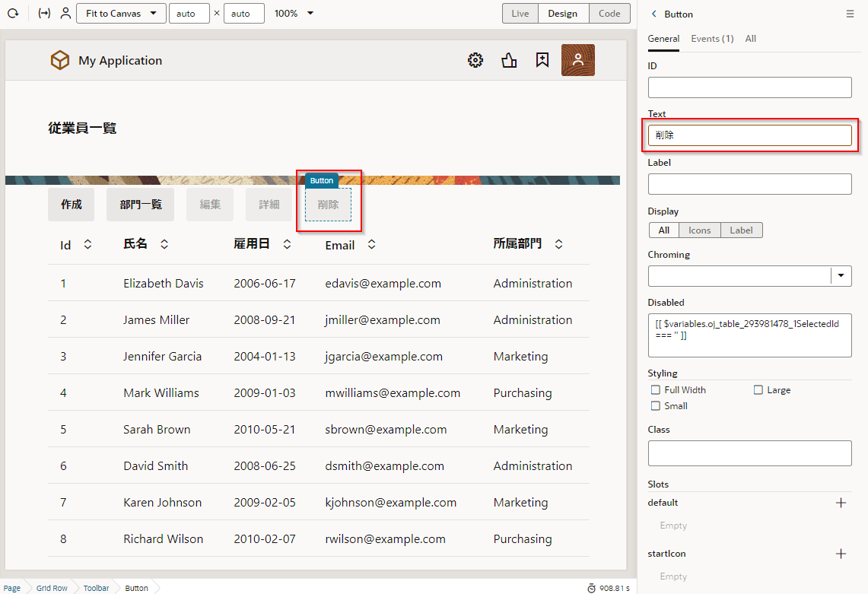The height and width of the screenshot is (594, 868).
Task: Open the 100% zoom dropdown
Action: pos(294,14)
